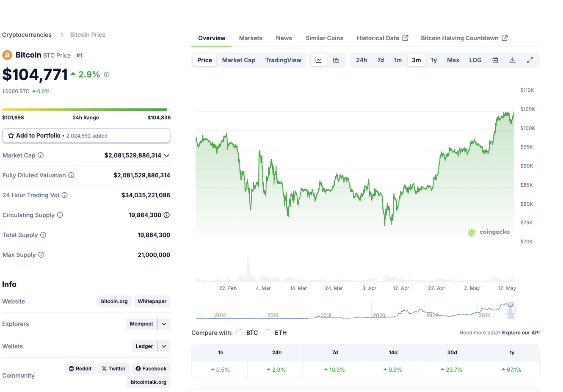
Task: Click Add to Portfolio button
Action: click(86, 135)
